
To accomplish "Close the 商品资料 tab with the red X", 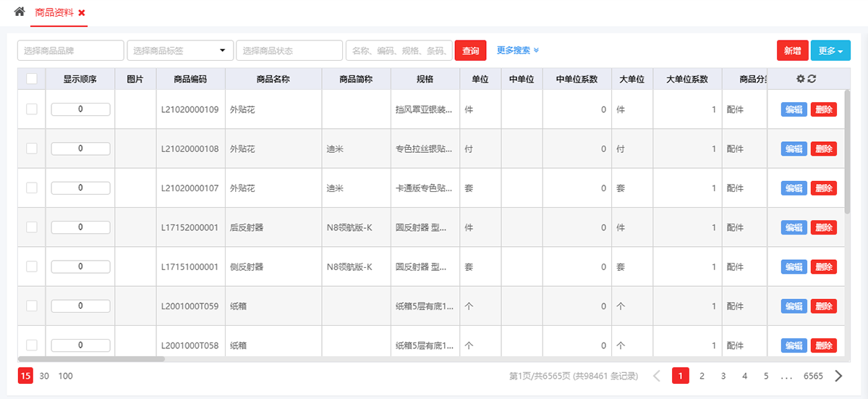I will tap(82, 13).
